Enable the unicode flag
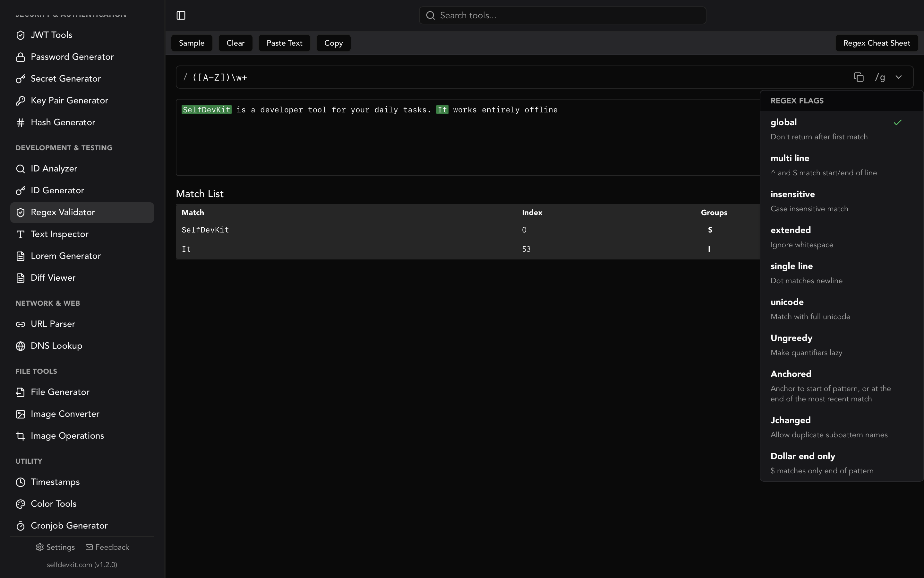 click(842, 309)
